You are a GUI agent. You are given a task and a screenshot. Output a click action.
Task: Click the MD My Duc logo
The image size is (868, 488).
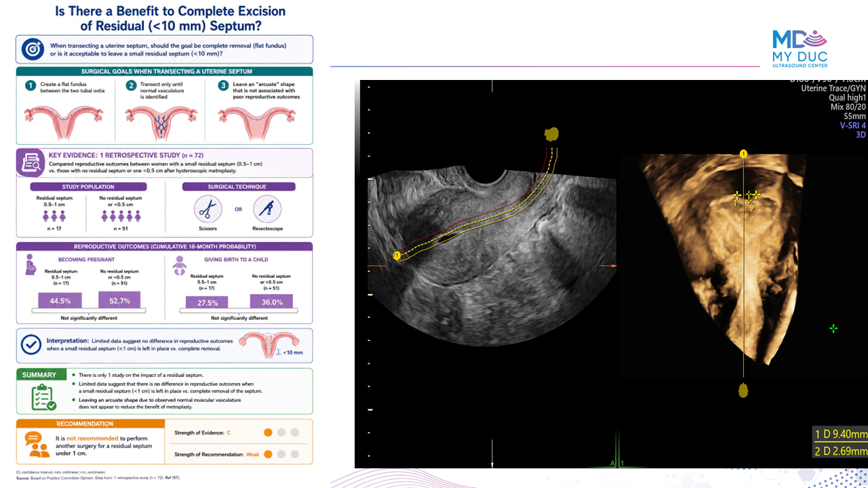(x=800, y=48)
